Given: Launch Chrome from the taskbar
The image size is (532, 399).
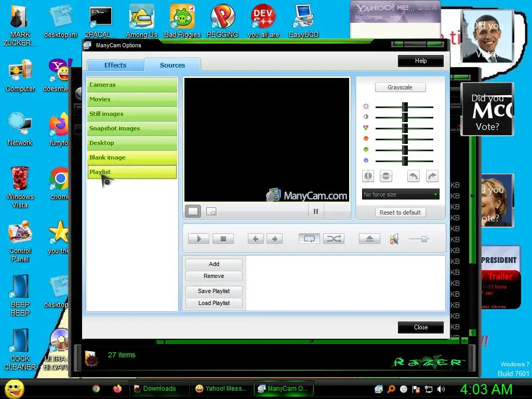Looking at the screenshot, I should (x=96, y=389).
